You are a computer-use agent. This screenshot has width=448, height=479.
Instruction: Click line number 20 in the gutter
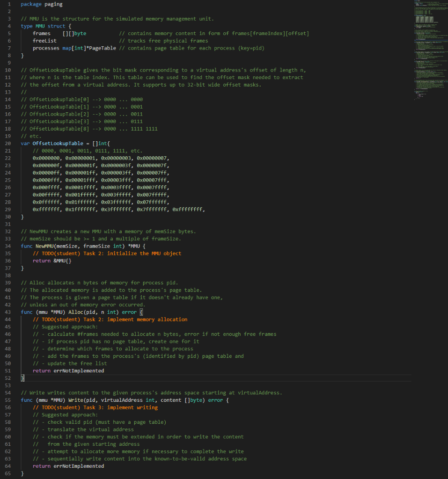[7, 143]
